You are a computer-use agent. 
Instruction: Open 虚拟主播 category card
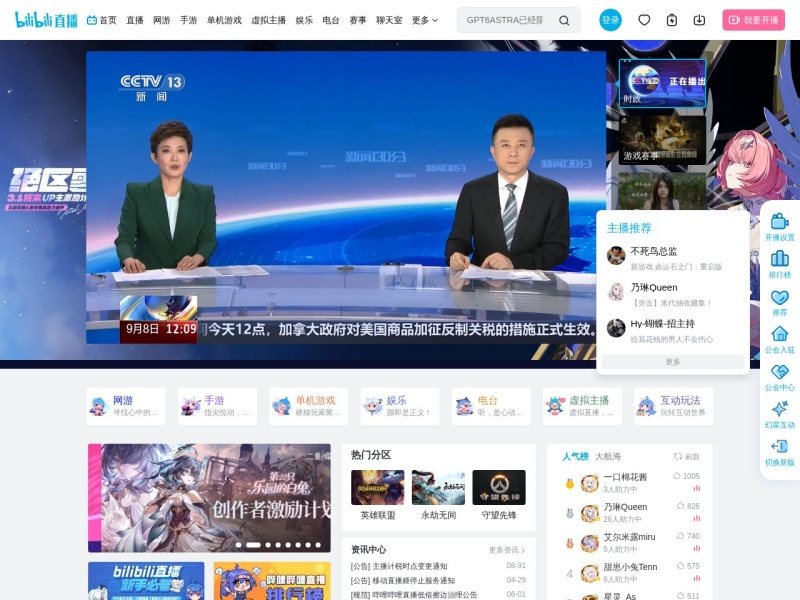(x=582, y=406)
